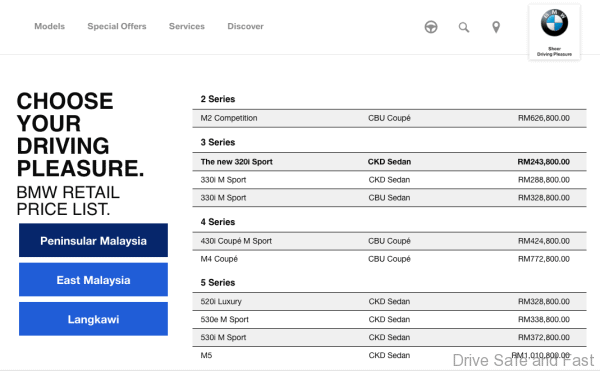Open the test drive steering wheel icon

pyautogui.click(x=431, y=27)
